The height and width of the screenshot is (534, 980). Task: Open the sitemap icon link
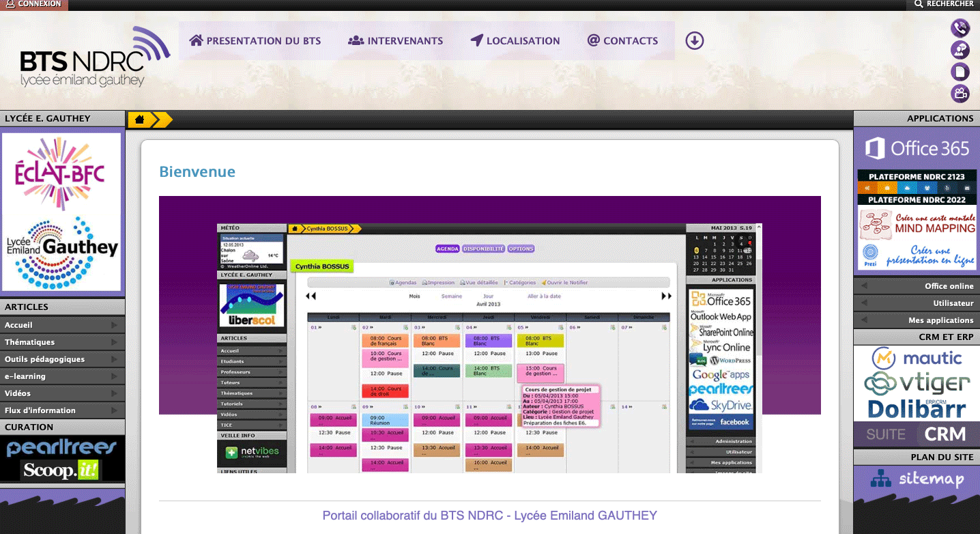point(917,479)
